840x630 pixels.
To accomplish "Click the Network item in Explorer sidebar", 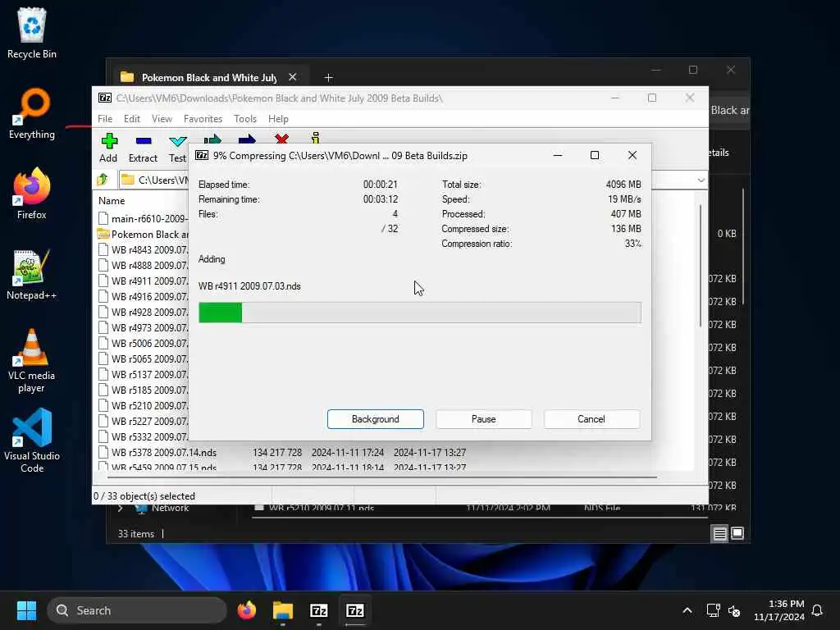I will click(x=169, y=508).
